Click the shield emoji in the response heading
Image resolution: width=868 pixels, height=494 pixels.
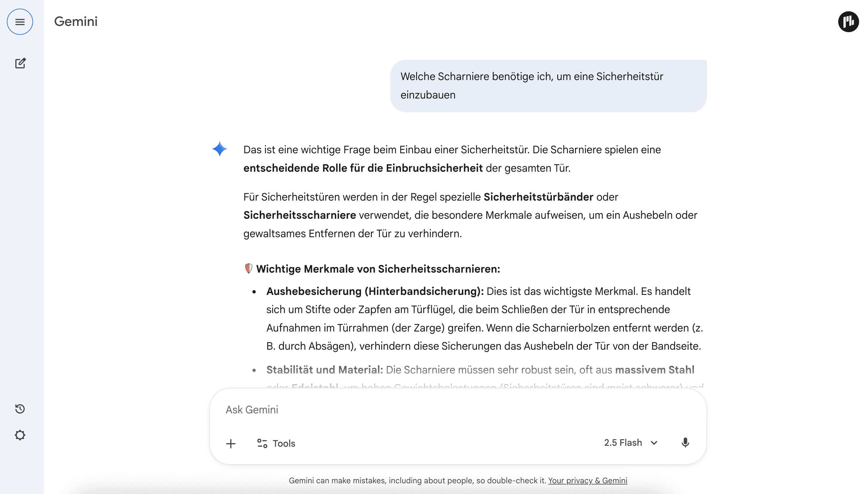[249, 268]
